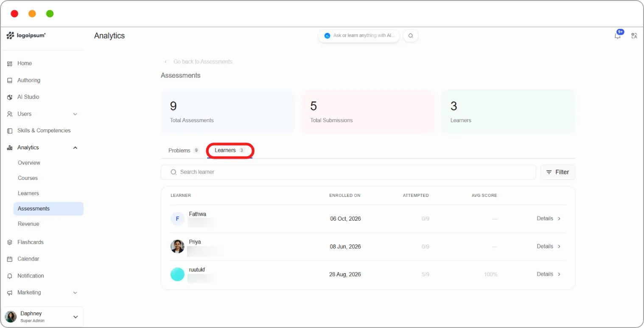Open Overview under Analytics
The width and height of the screenshot is (644, 328).
(x=29, y=163)
